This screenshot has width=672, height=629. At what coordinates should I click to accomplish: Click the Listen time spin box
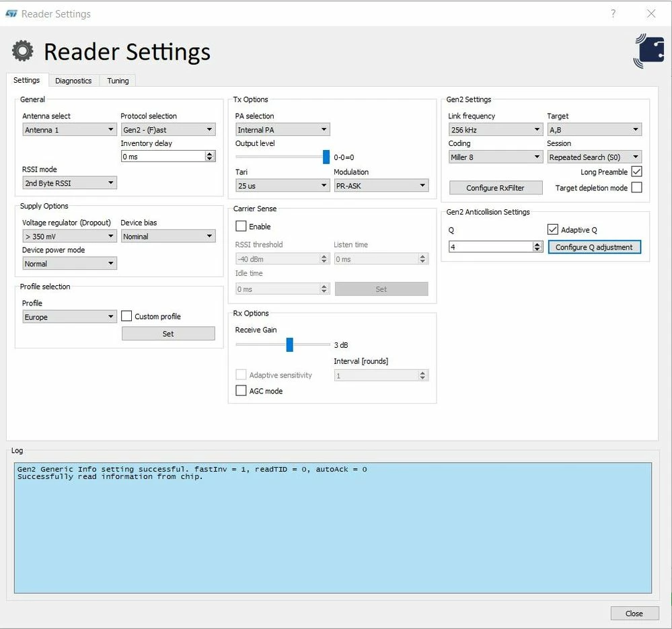point(381,259)
